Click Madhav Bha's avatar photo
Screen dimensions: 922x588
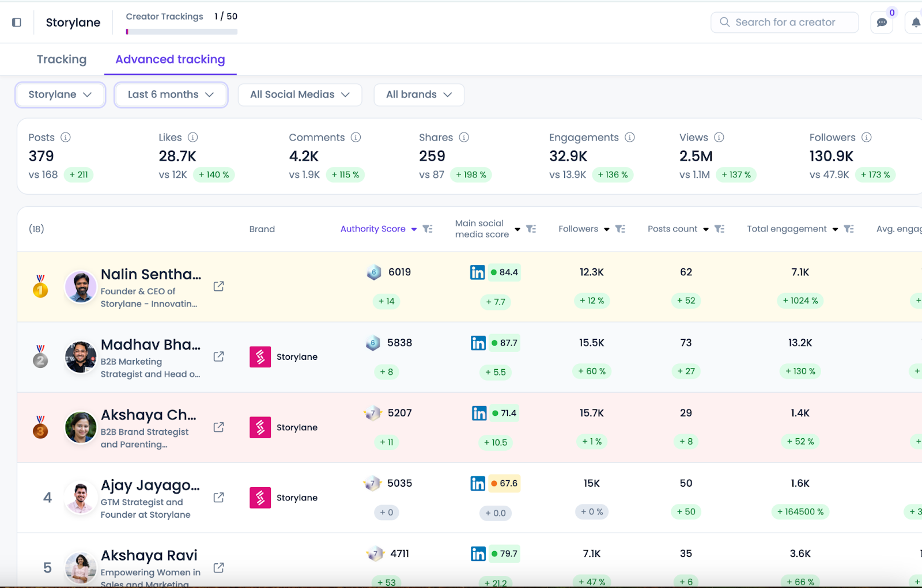pos(81,357)
